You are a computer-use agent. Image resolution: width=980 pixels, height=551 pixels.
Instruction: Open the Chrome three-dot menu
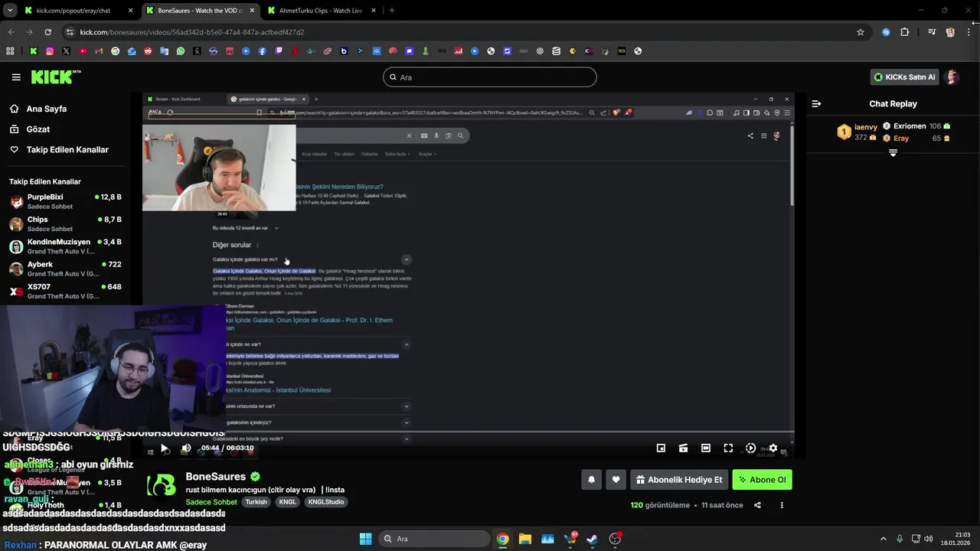click(x=969, y=32)
